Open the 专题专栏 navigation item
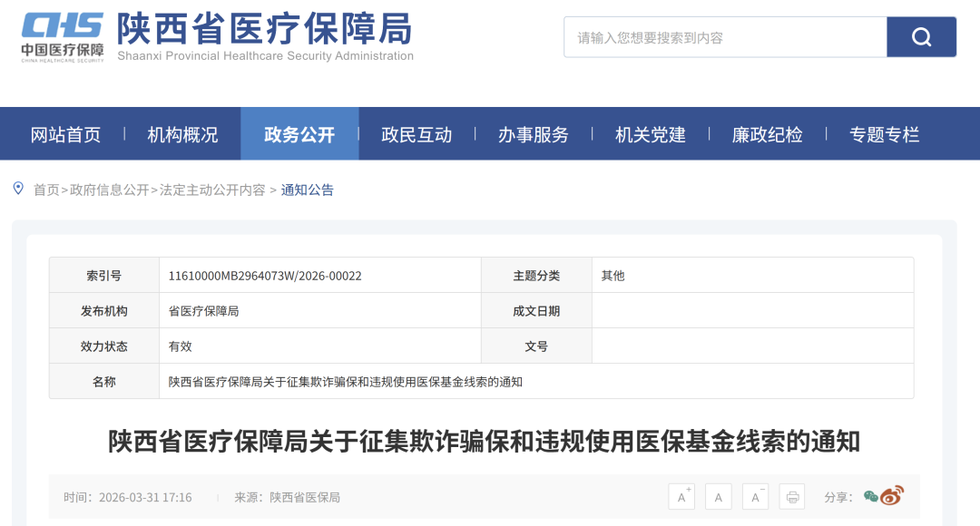Viewport: 980px width, 526px height. [885, 134]
